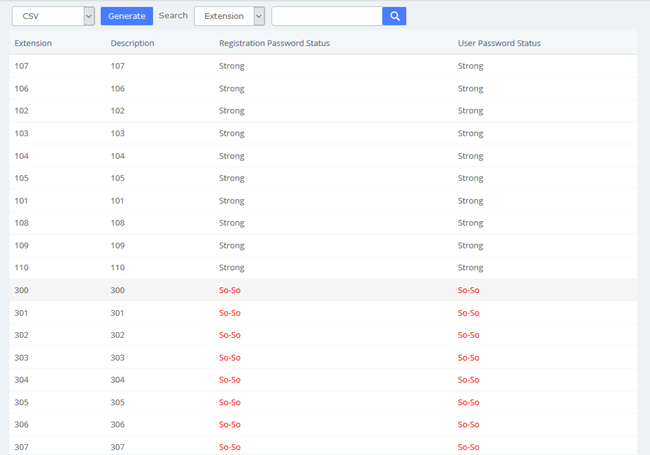Viewport: 650px width, 455px height.
Task: Click the Description column header
Action: tap(132, 43)
